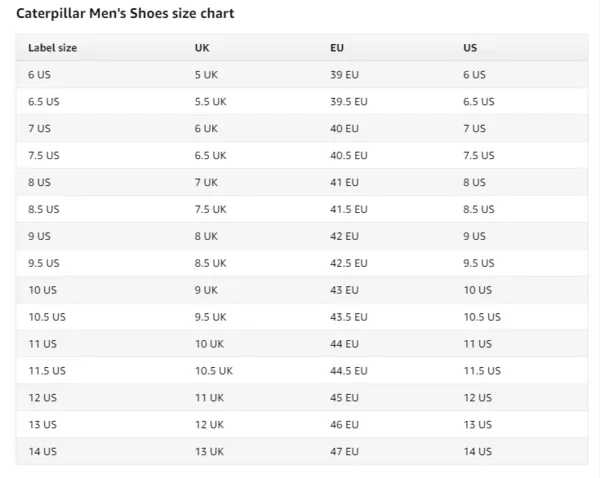Click the 10 UK cell
This screenshot has width=600, height=478.
(209, 344)
